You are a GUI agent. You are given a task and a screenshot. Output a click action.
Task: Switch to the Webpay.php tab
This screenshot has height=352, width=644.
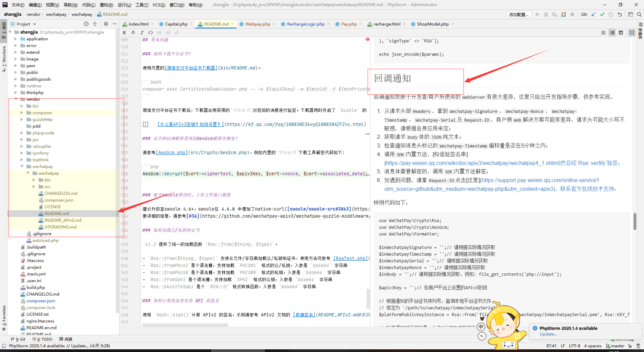(x=258, y=24)
